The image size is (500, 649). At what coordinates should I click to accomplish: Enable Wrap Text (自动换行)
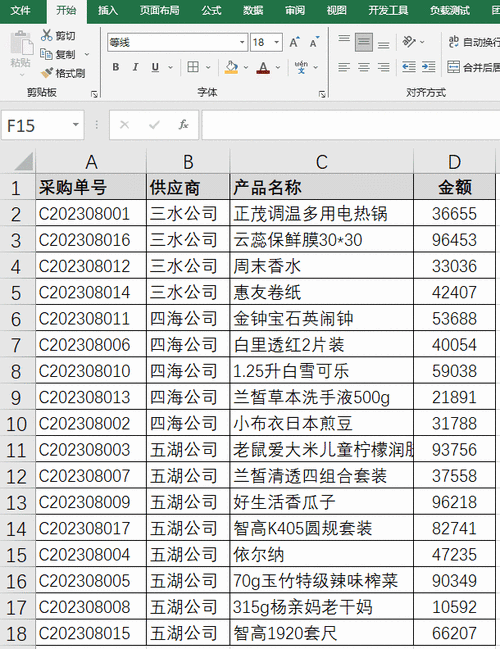click(474, 42)
